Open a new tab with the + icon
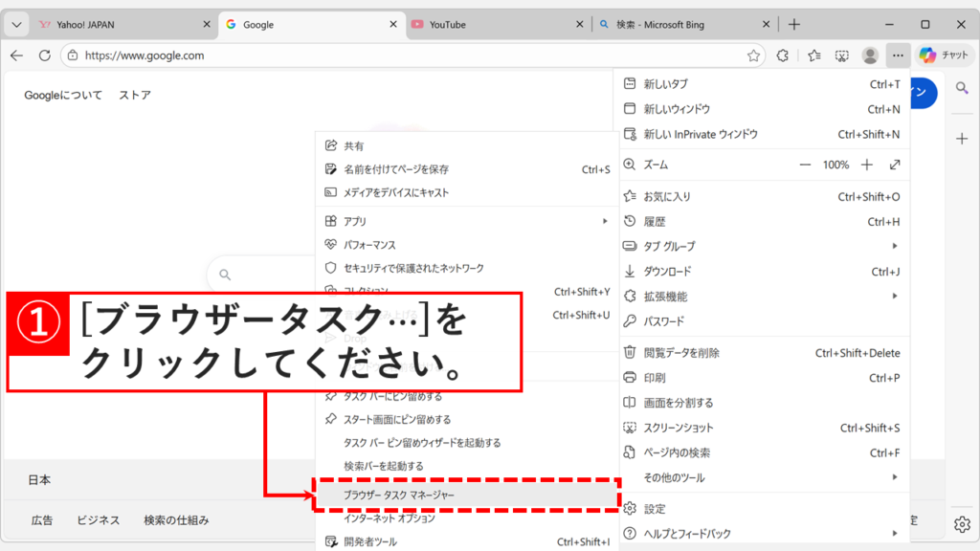Viewport: 980px width, 551px height. (x=796, y=24)
